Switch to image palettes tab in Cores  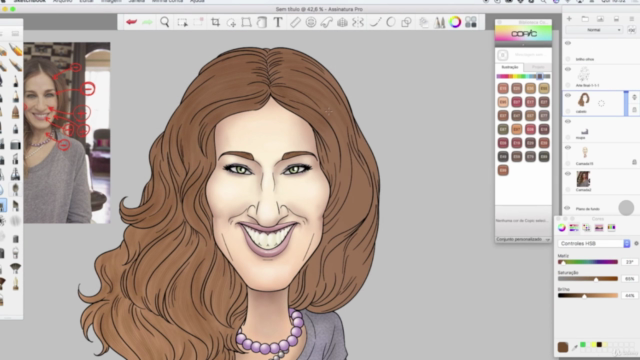click(599, 228)
